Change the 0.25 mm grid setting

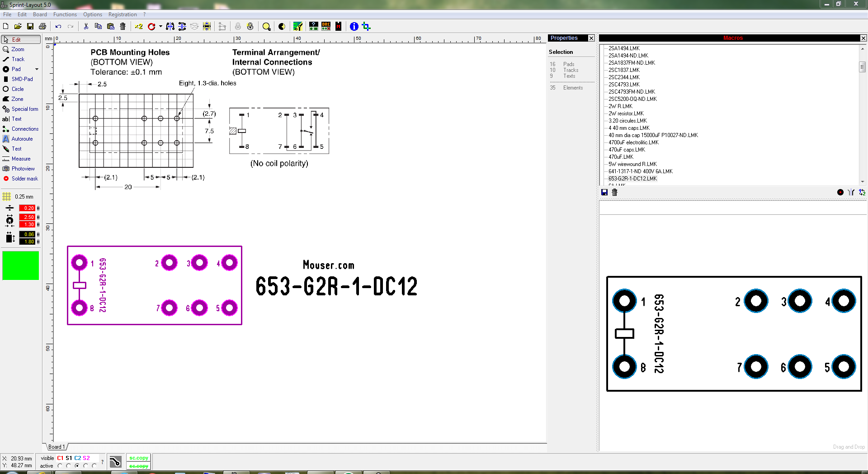point(19,197)
